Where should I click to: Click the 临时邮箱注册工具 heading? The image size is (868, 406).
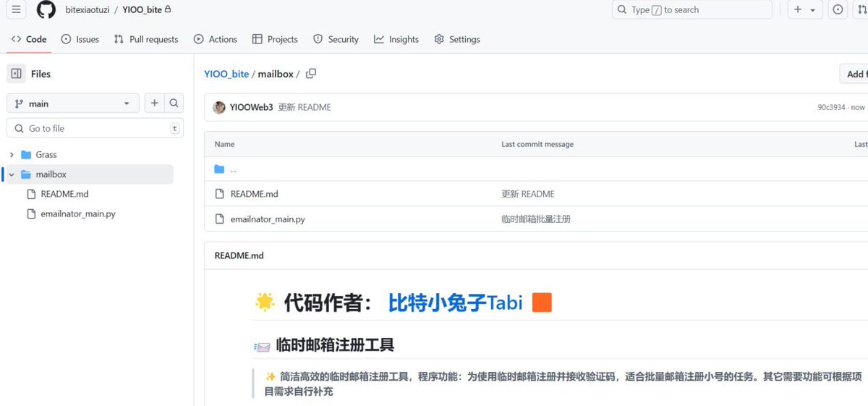coord(335,345)
